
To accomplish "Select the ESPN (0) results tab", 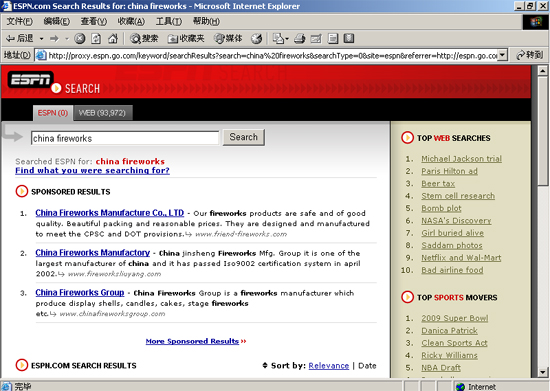I will click(x=53, y=113).
